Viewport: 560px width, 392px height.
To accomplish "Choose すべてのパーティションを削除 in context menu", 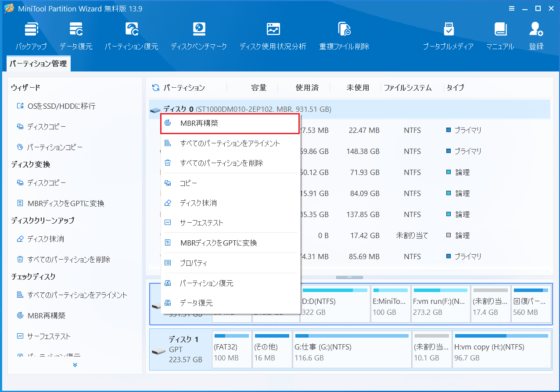I will (x=230, y=163).
